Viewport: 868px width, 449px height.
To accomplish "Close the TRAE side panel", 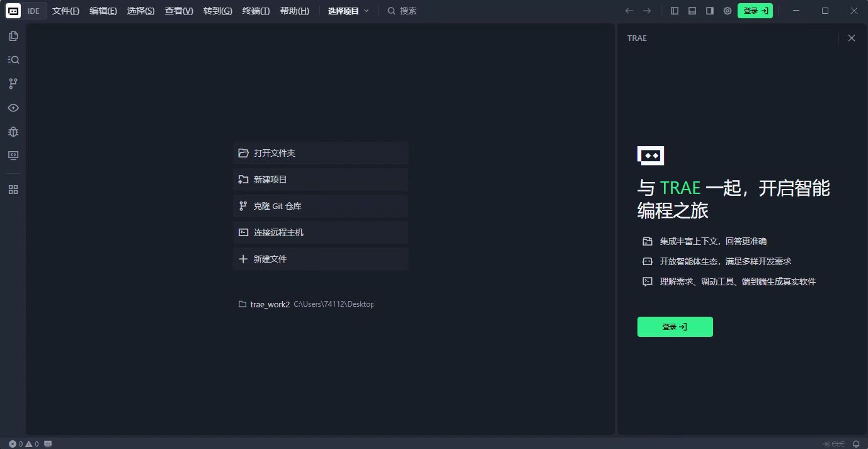I will point(852,38).
